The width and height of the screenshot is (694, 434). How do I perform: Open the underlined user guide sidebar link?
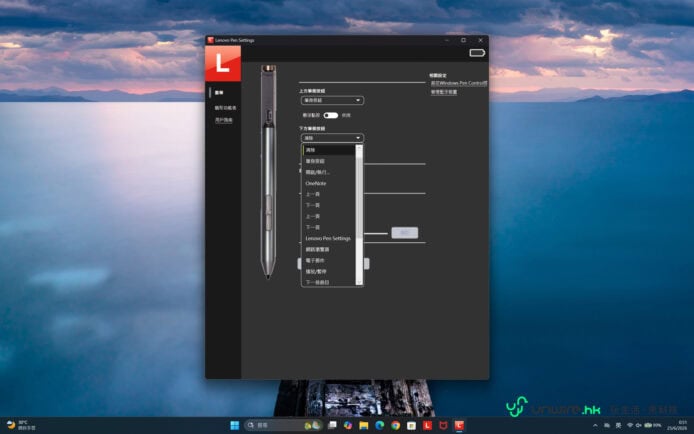(224, 120)
